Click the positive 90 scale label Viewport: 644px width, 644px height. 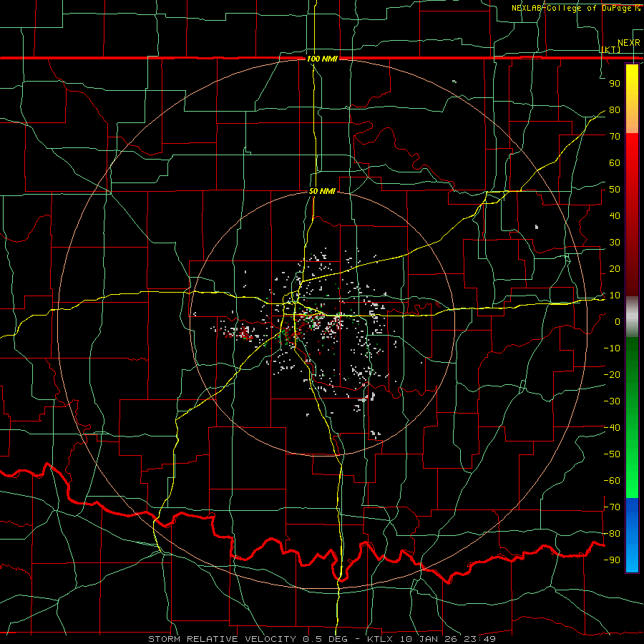point(615,84)
